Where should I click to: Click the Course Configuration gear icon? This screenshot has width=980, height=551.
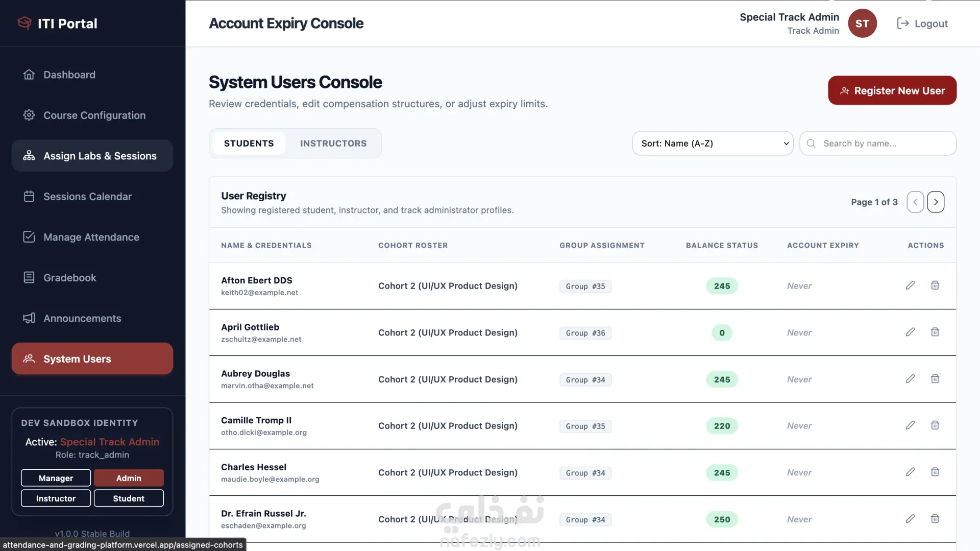click(x=29, y=115)
